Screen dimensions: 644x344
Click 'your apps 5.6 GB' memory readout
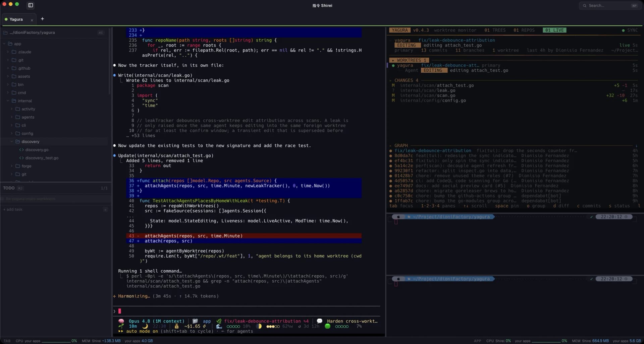(x=627, y=341)
